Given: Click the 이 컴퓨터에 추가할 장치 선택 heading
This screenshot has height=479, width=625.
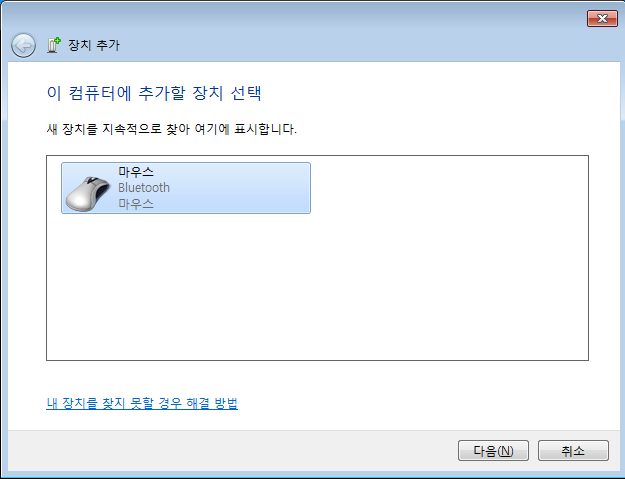Looking at the screenshot, I should pyautogui.click(x=154, y=93).
